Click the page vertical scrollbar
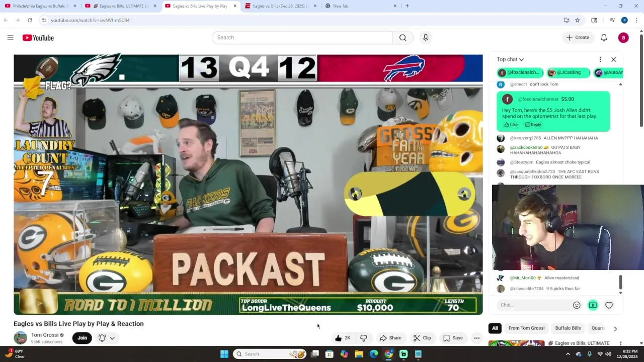 tap(641, 80)
